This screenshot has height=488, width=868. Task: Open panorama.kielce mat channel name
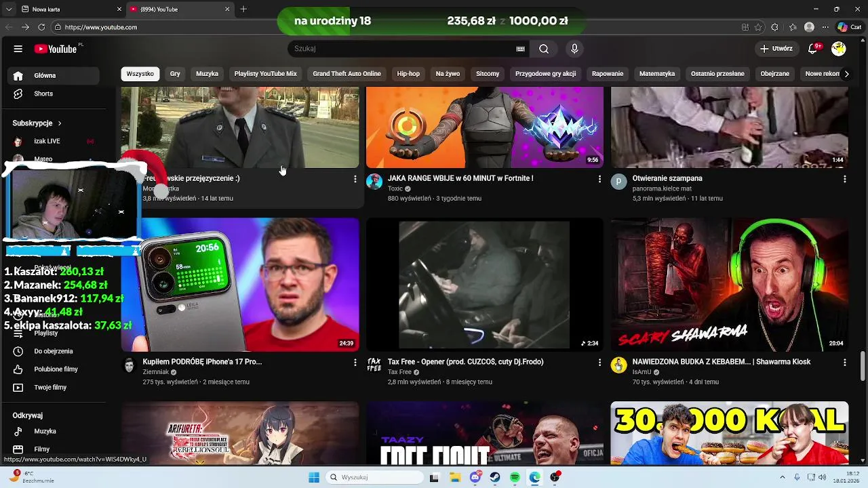click(662, 188)
